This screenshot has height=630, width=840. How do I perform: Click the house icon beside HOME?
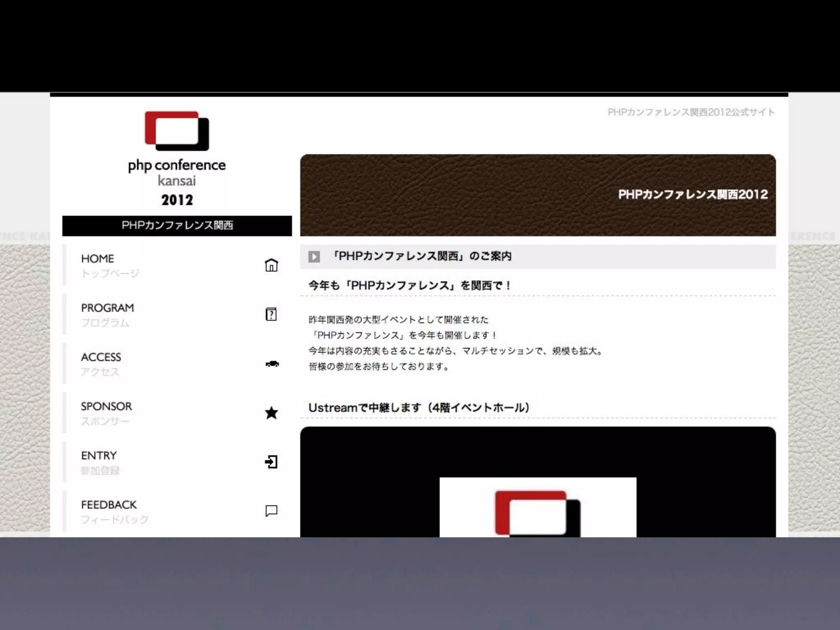coord(271,265)
